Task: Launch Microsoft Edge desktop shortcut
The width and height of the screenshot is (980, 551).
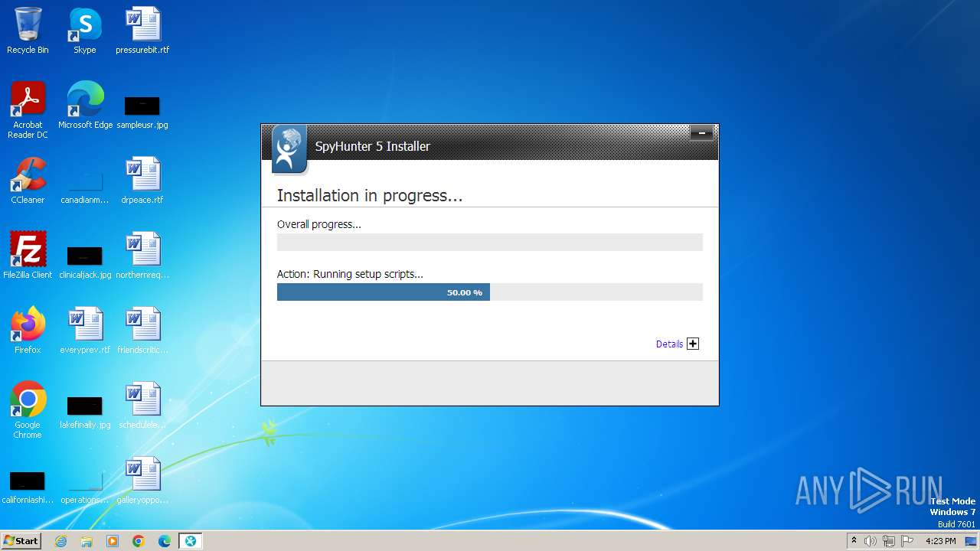Action: 85,106
